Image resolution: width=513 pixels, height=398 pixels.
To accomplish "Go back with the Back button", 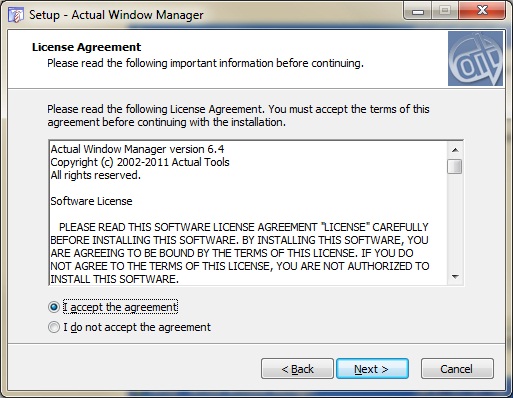I will (297, 369).
